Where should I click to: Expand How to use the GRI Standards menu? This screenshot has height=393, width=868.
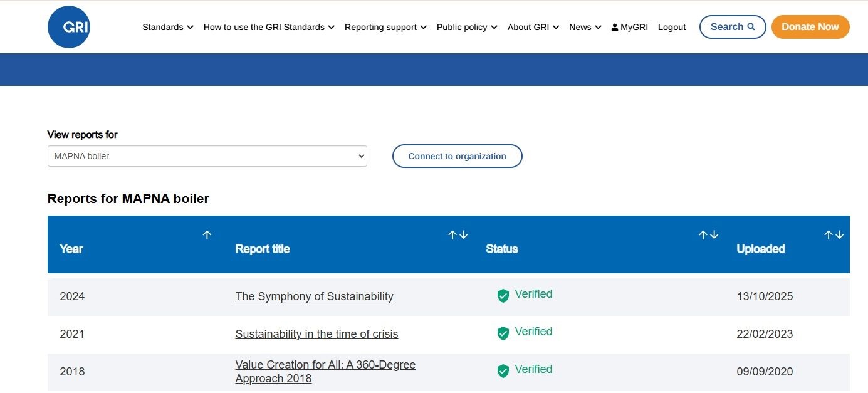click(269, 27)
